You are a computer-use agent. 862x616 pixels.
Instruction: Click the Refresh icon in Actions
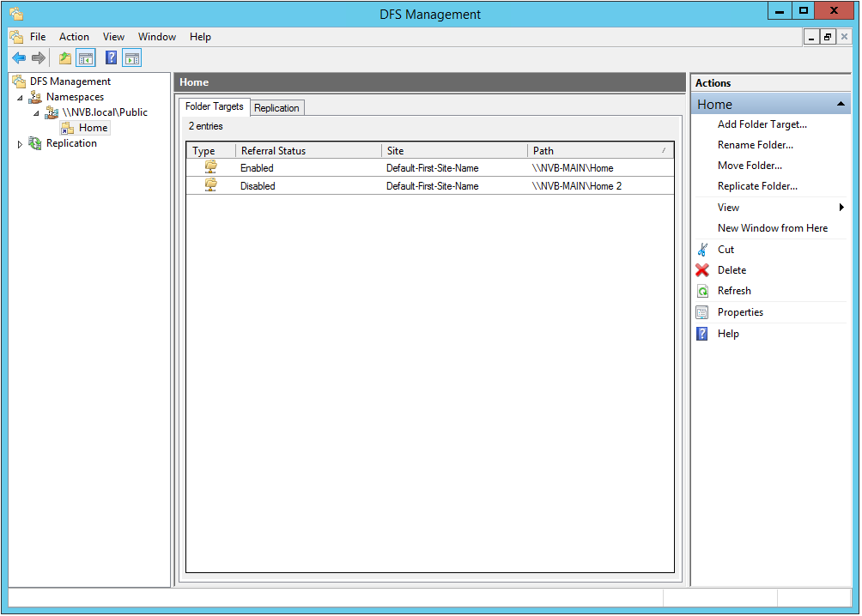[702, 291]
